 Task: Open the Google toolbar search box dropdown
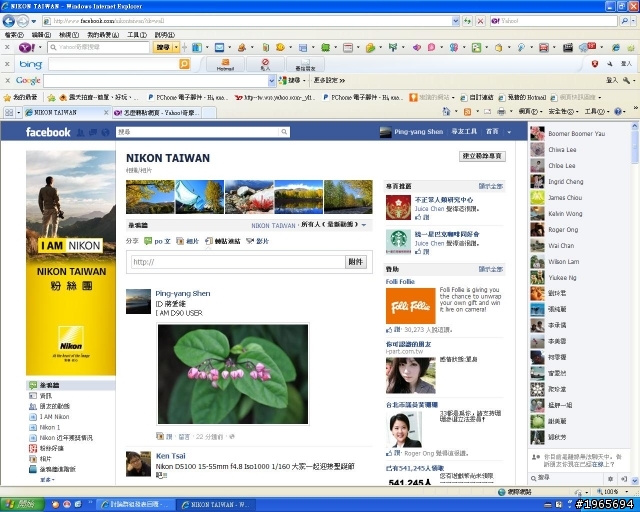[x=271, y=81]
